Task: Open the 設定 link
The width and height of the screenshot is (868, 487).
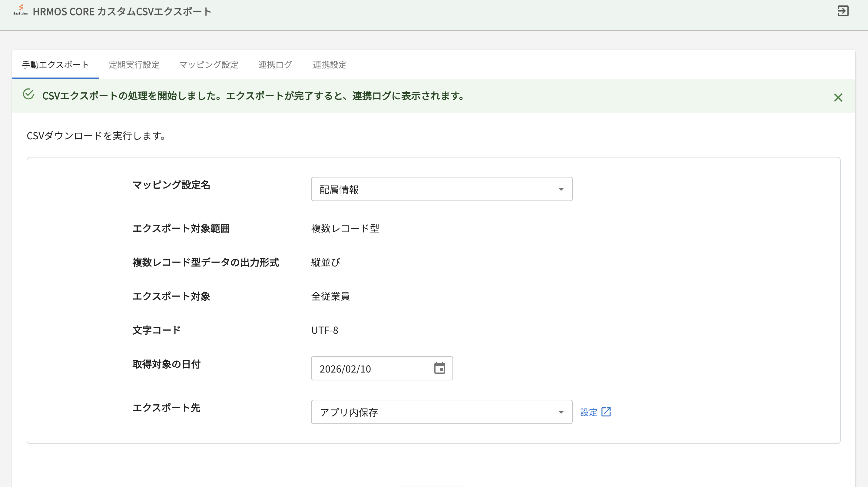Action: point(588,412)
